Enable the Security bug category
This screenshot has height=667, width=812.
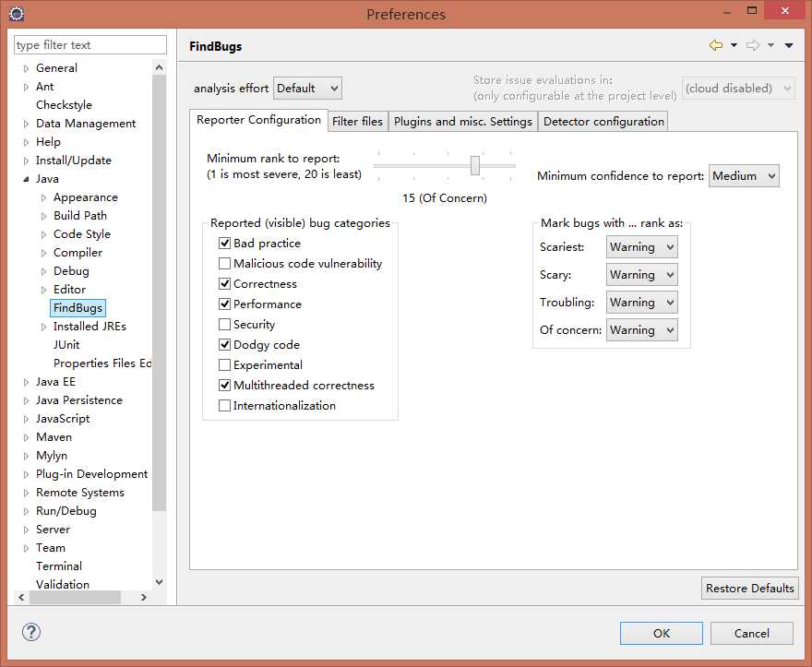(x=224, y=324)
